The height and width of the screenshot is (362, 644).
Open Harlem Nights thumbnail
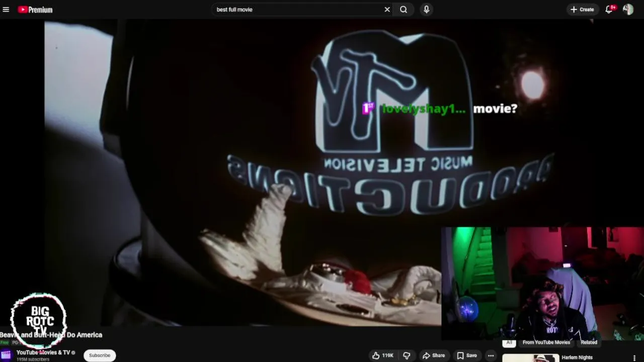(530, 358)
